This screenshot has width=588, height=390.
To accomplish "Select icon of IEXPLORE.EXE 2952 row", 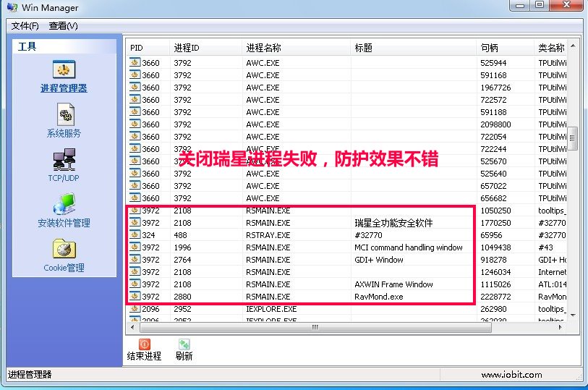I will click(135, 309).
